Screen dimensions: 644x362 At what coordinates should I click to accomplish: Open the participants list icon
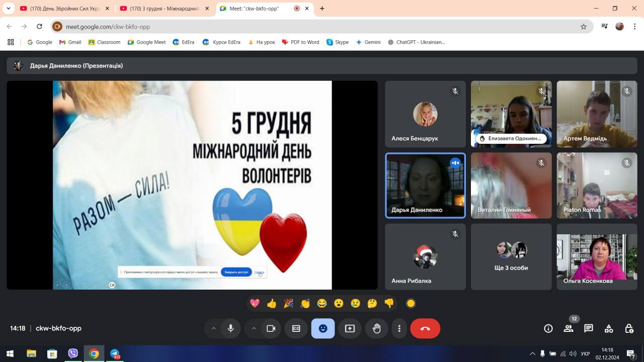(x=569, y=328)
